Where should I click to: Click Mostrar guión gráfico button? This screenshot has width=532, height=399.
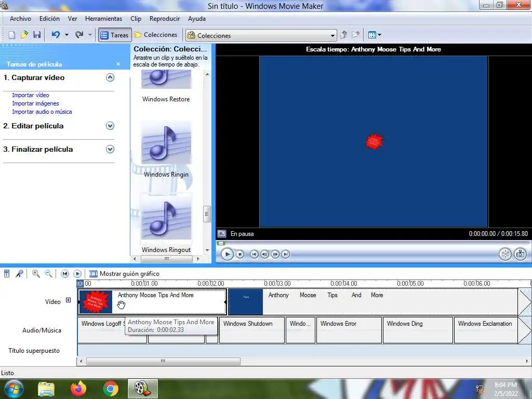[124, 273]
